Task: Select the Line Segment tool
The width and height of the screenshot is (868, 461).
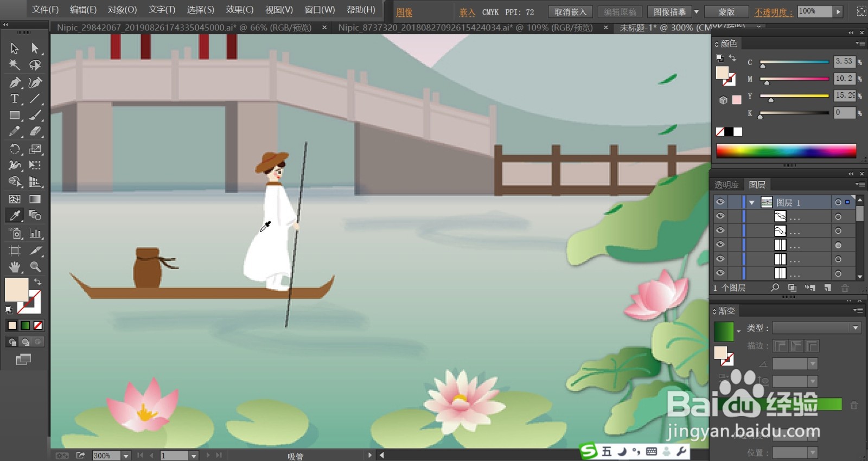Action: coord(35,99)
